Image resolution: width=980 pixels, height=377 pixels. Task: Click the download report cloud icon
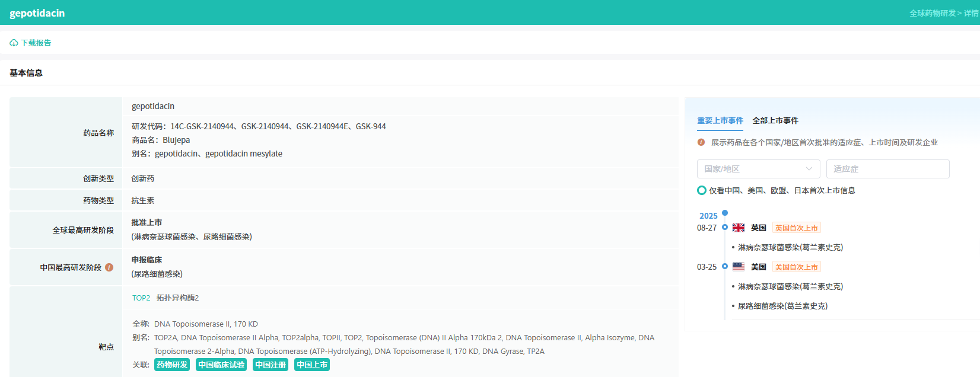[x=14, y=43]
